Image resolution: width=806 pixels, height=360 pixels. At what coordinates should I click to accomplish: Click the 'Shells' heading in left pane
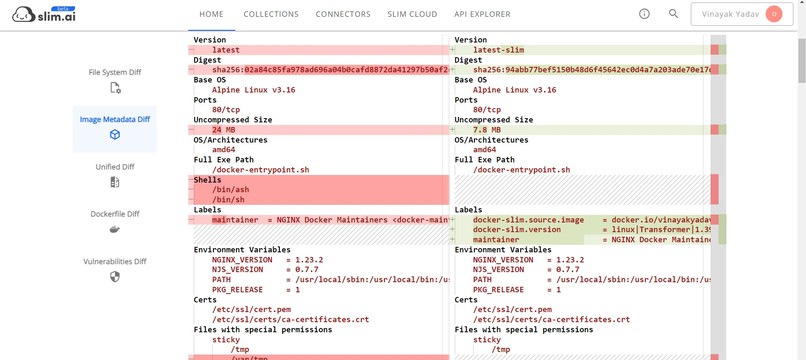click(x=208, y=180)
